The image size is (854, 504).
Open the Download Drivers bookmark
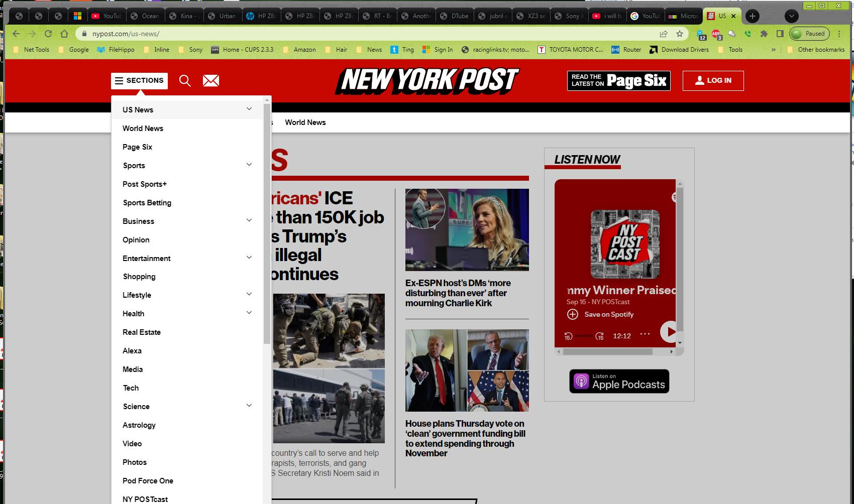679,50
